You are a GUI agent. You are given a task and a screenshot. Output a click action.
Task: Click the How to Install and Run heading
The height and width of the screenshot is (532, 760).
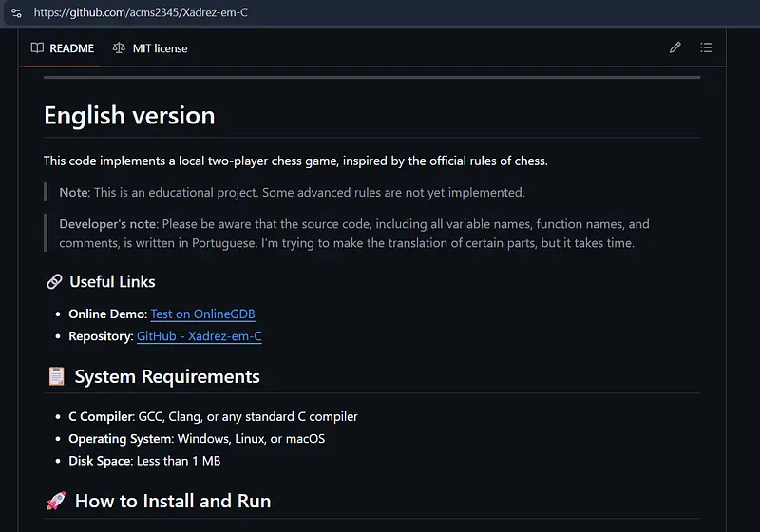(173, 502)
